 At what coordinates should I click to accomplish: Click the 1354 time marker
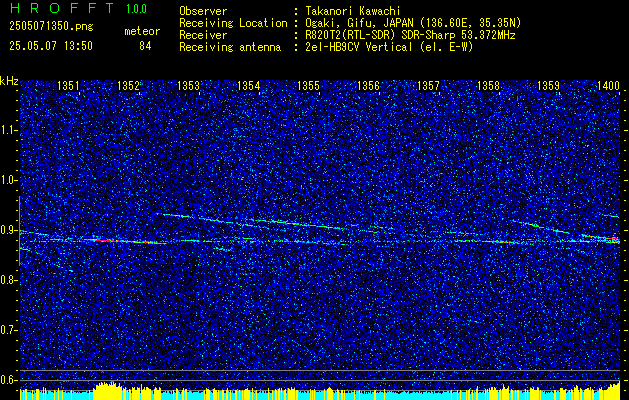[249, 85]
